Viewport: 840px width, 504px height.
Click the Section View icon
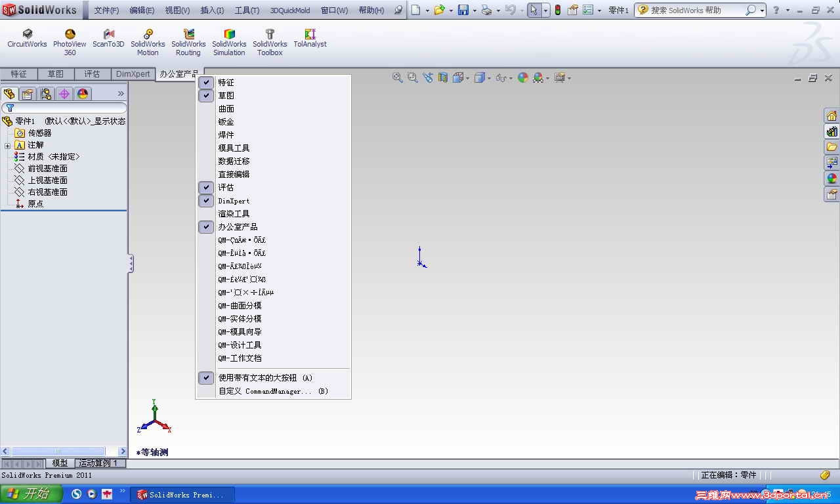(x=443, y=77)
